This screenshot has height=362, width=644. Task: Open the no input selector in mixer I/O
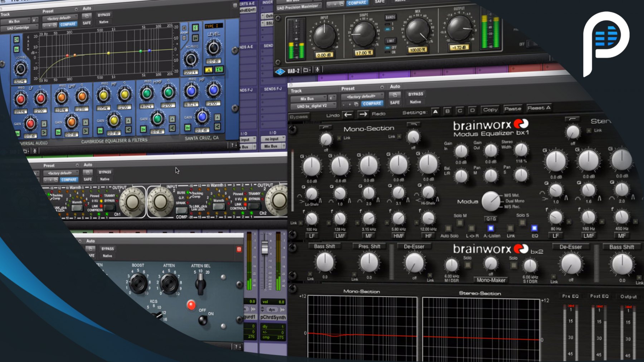point(273,139)
